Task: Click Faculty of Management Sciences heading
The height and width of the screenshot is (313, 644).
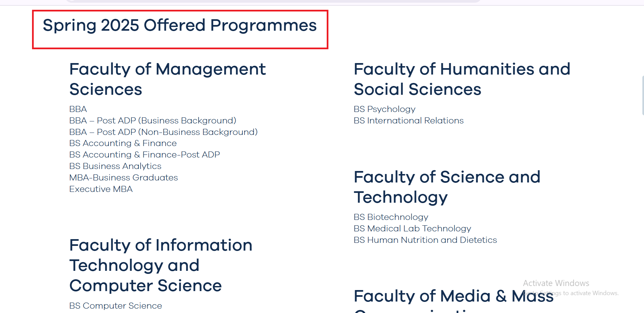Action: pos(168,79)
